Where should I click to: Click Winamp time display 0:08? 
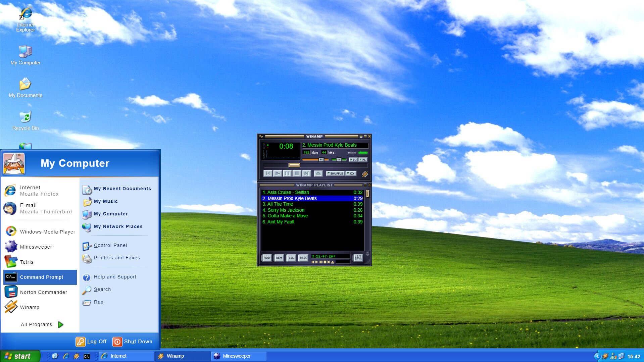point(286,146)
